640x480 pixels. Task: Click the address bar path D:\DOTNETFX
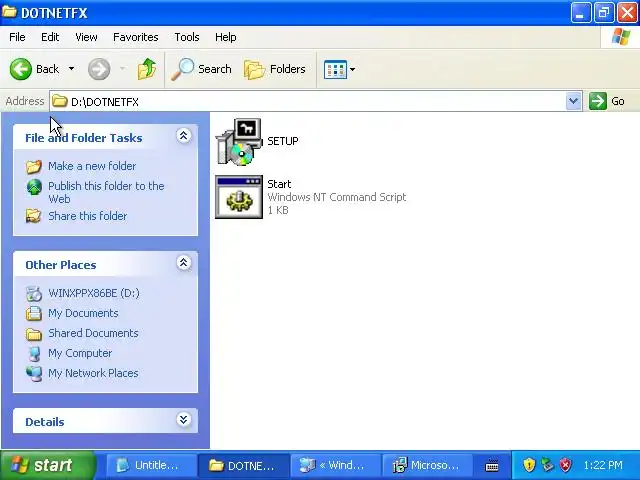coord(105,102)
